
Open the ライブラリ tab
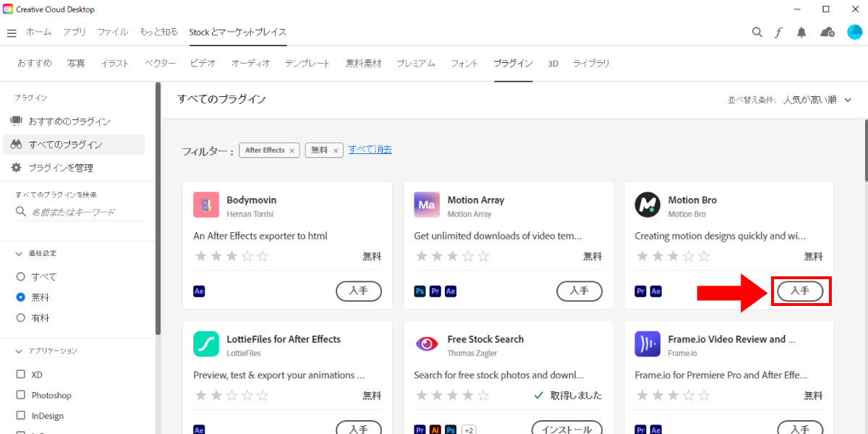tap(592, 64)
